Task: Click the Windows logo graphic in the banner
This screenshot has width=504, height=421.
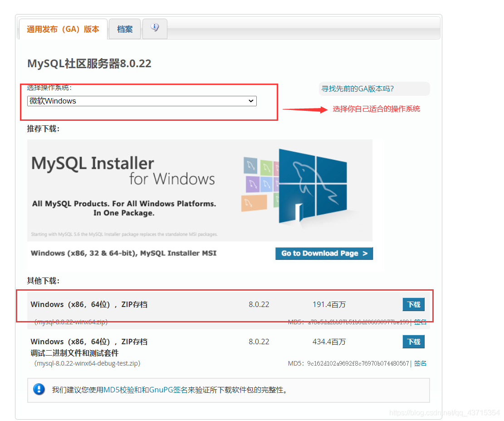Action: pyautogui.click(x=313, y=186)
